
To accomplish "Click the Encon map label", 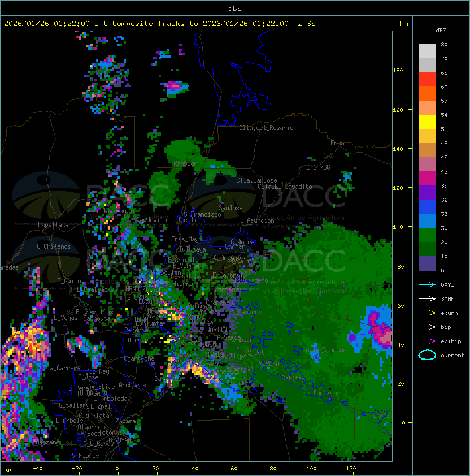I will [339, 143].
